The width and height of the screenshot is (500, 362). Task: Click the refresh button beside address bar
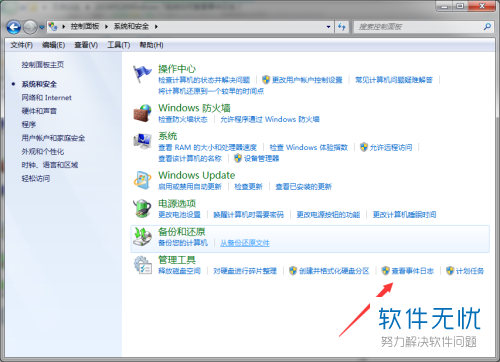point(342,27)
